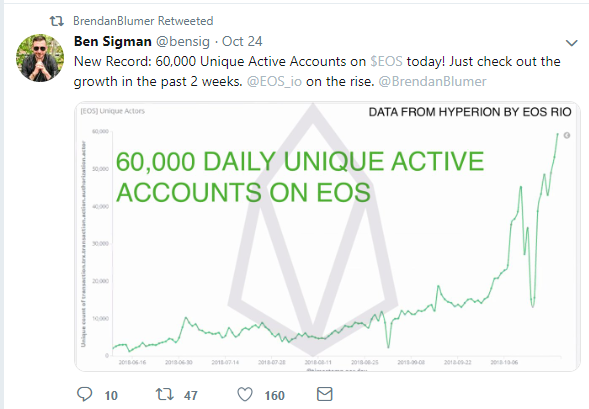This screenshot has height=409, width=589.
Task: Open Ben Sigman's profile picture
Action: coord(40,58)
